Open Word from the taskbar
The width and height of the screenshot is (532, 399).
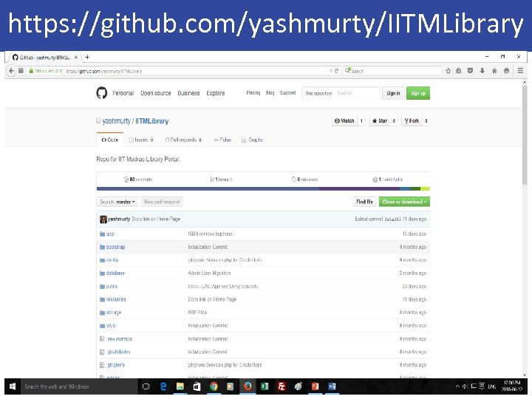coord(332,386)
